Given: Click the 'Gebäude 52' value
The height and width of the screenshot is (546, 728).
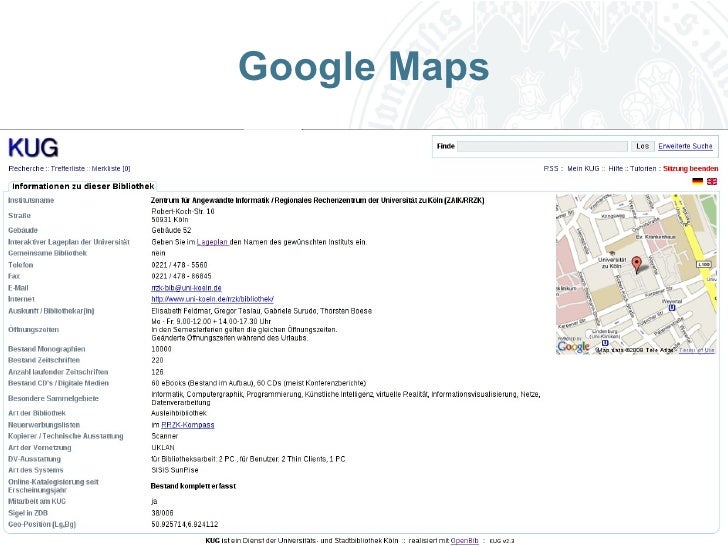Looking at the screenshot, I should point(171,230).
